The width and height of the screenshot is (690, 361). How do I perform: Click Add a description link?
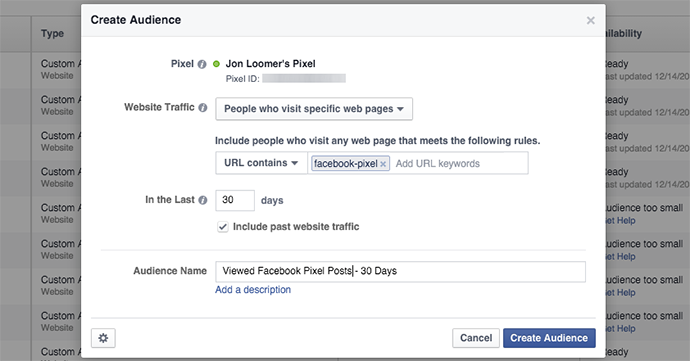(x=253, y=290)
